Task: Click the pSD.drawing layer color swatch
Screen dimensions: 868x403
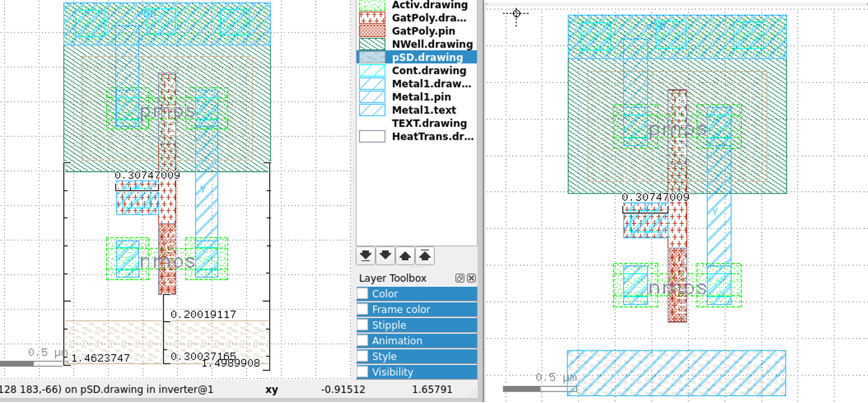Action: pos(372,57)
